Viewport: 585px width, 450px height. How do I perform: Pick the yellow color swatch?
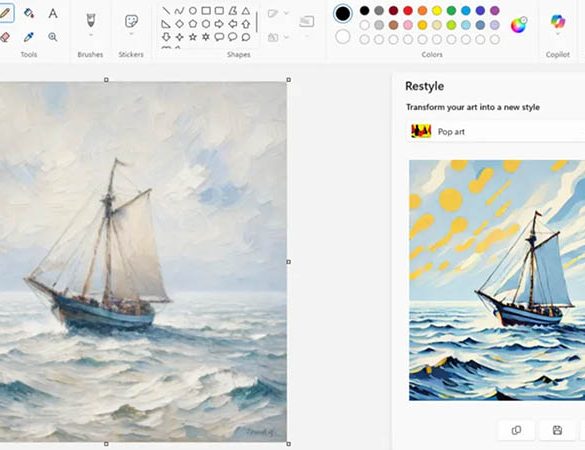pos(437,11)
